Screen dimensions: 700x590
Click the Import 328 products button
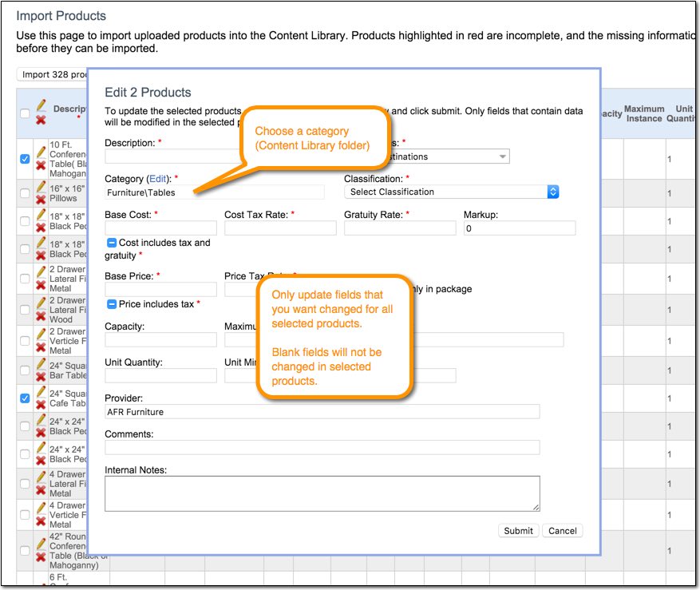click(53, 74)
